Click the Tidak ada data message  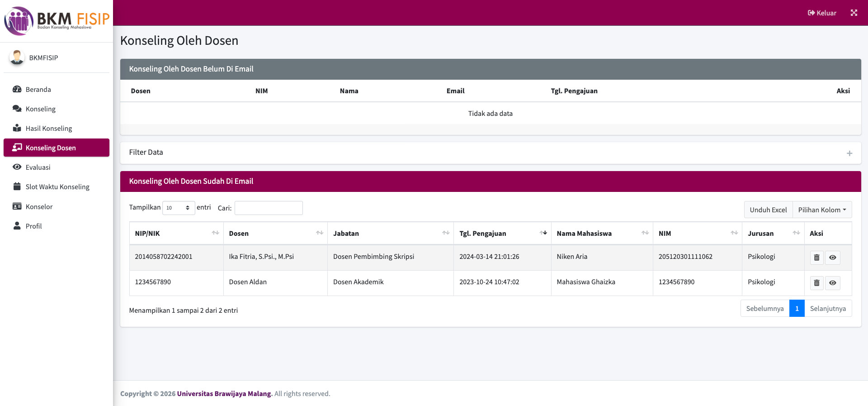490,113
